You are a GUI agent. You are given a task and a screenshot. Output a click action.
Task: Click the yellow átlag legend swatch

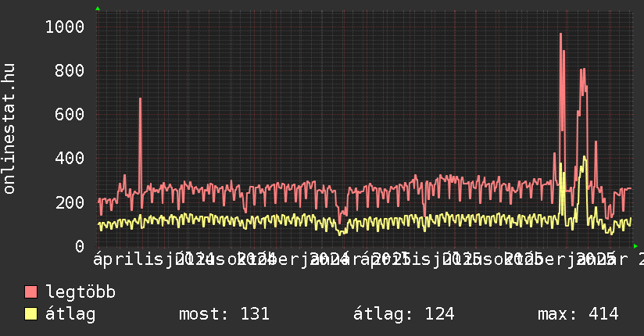(x=30, y=314)
